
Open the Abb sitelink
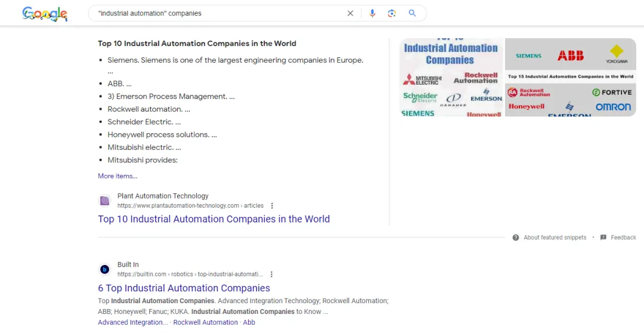point(249,322)
